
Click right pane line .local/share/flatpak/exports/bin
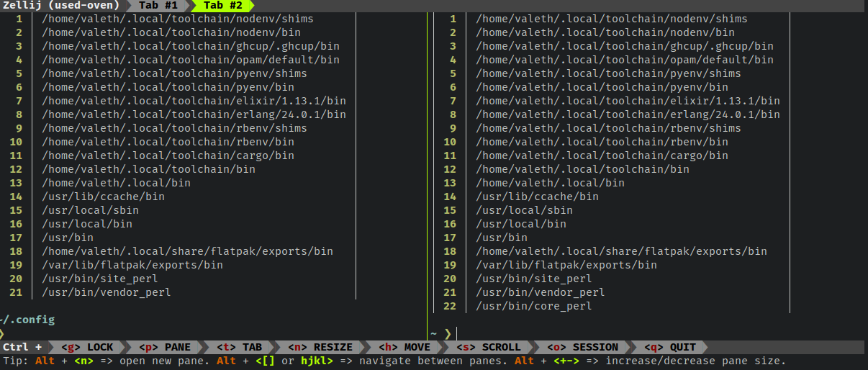(622, 251)
